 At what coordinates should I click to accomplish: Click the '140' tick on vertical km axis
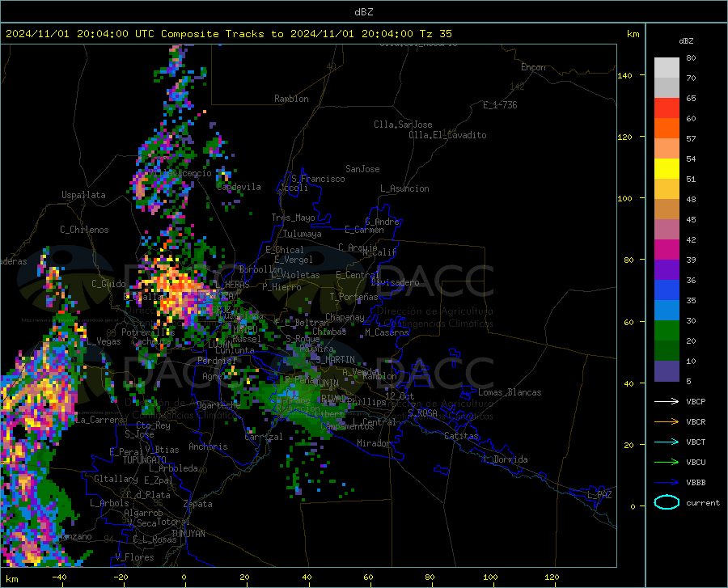[x=625, y=75]
